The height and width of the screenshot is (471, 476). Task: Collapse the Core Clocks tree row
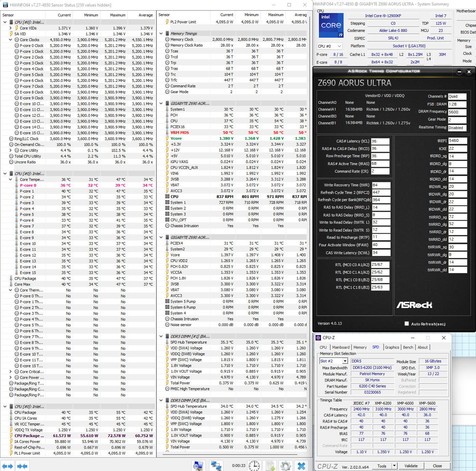click(10, 40)
